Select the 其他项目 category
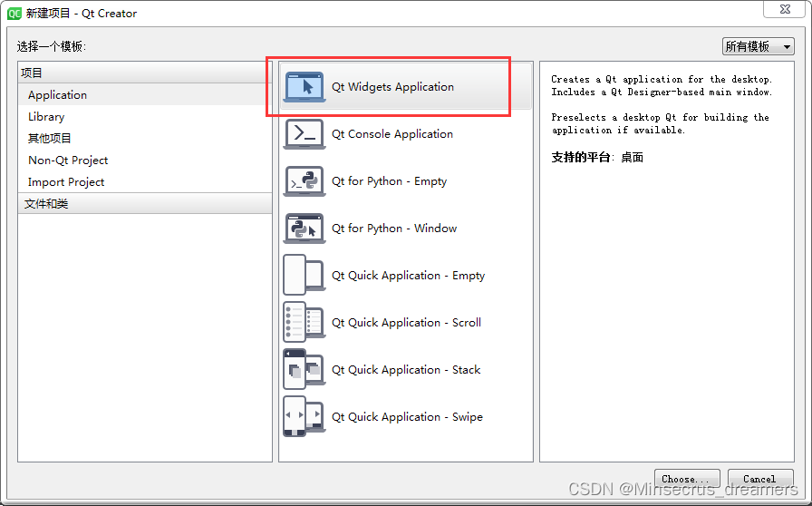 click(144, 139)
